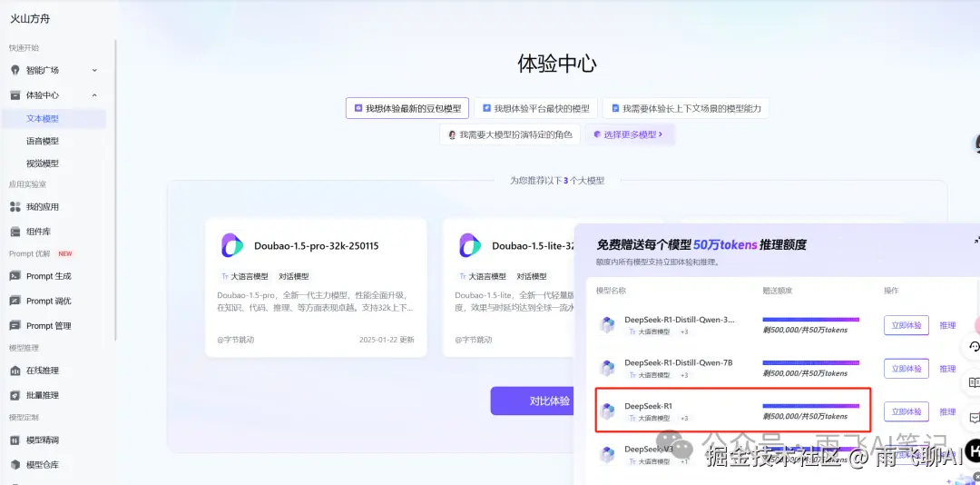980x485 pixels.
Task: Open the Doubao-1.5-pro-32k-250115 model card
Action: point(316,287)
